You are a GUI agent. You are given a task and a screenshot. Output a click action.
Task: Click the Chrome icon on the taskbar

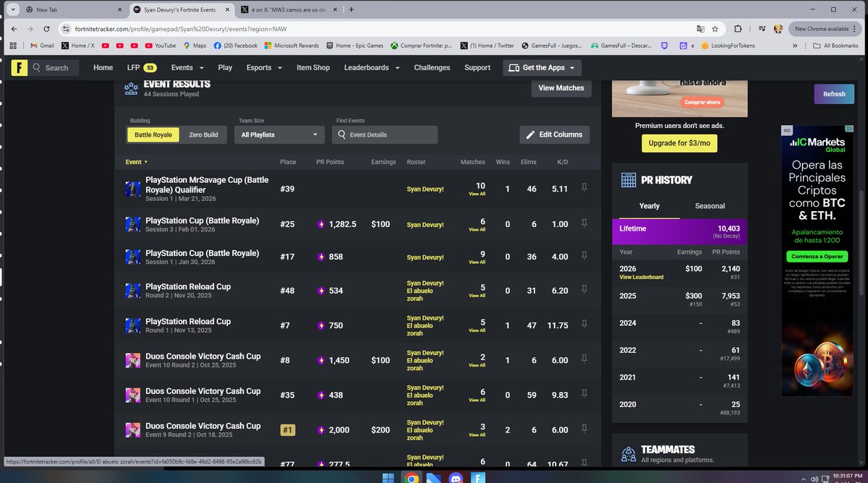click(412, 477)
